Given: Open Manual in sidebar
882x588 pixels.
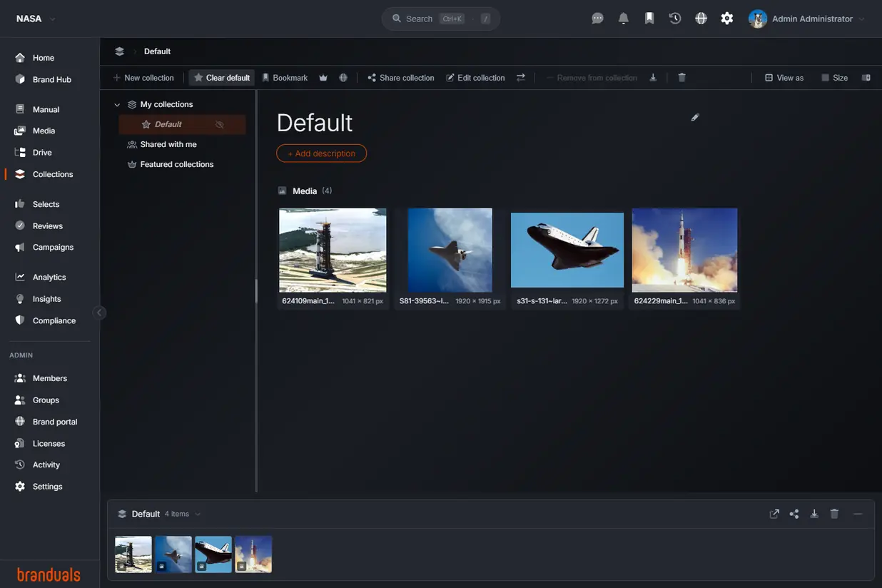Looking at the screenshot, I should 46,109.
